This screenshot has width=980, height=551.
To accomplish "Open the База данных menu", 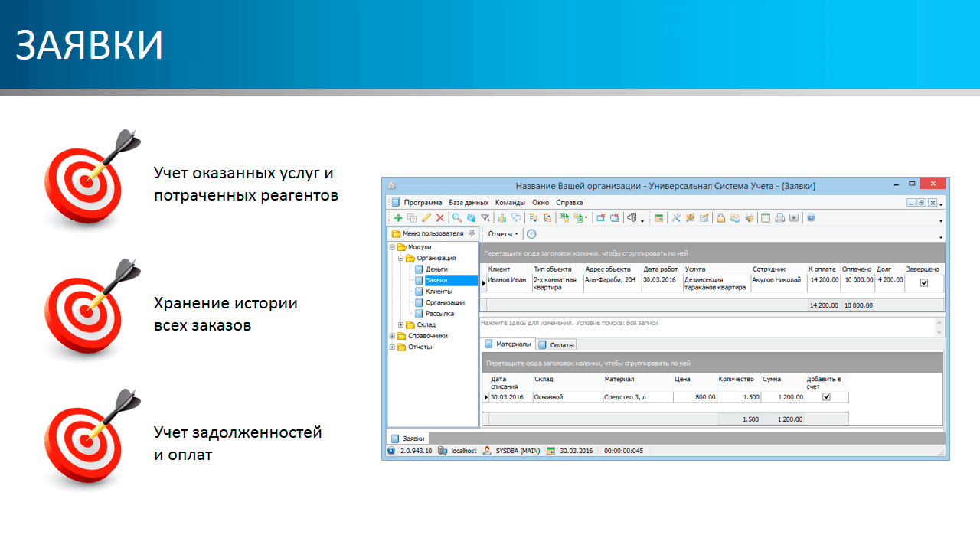I will 469,203.
